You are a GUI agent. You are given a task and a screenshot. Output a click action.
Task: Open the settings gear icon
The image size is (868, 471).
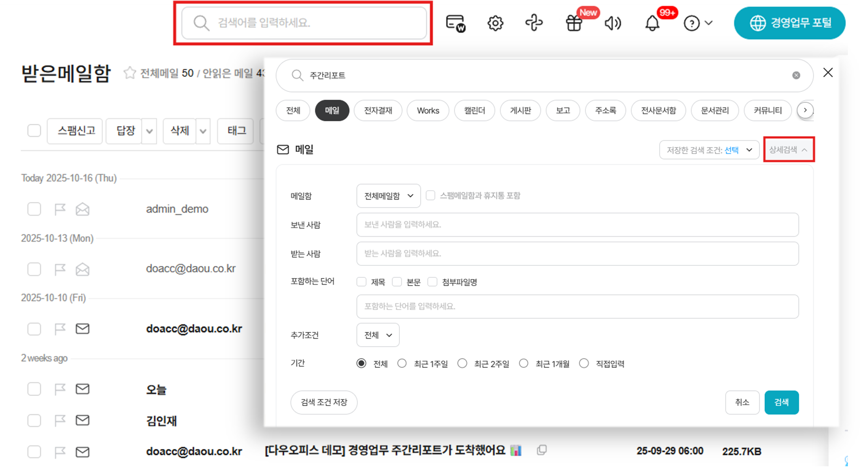[x=495, y=23]
